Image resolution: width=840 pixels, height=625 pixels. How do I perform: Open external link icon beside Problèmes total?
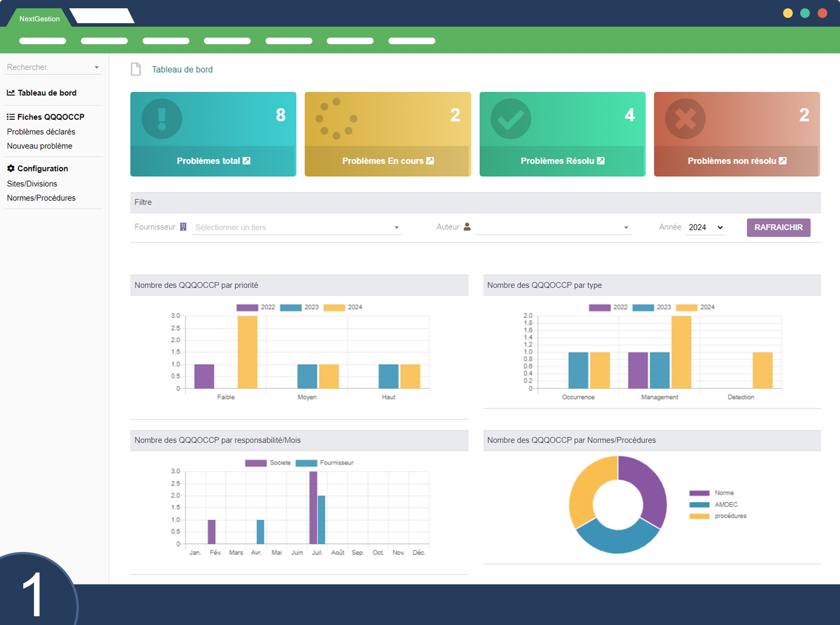pos(247,161)
